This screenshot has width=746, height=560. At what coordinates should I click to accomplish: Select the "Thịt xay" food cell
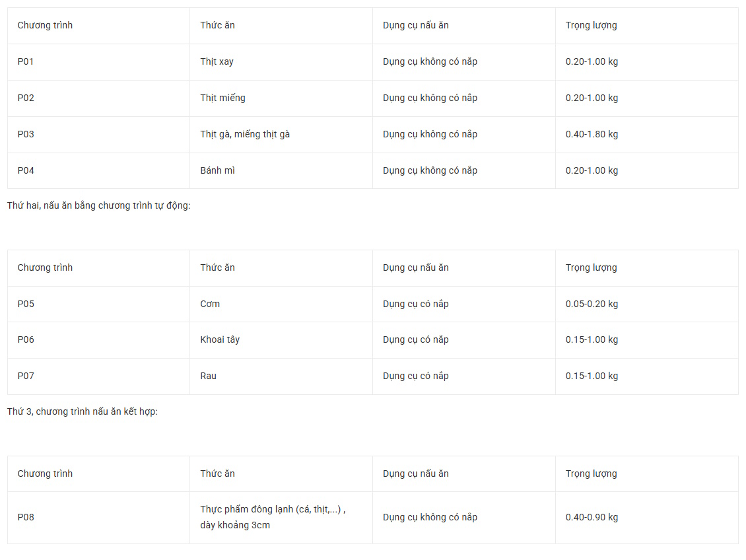tap(217, 61)
